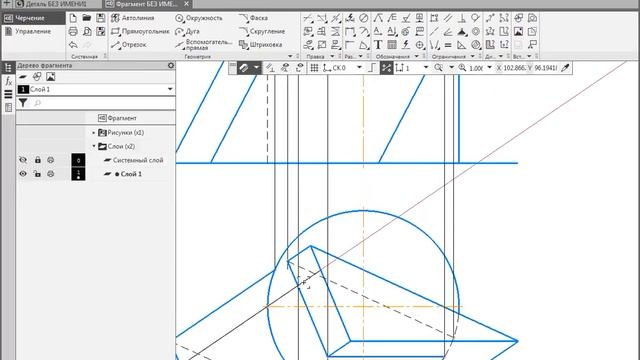Select the Отрезок line segment tool

[129, 44]
